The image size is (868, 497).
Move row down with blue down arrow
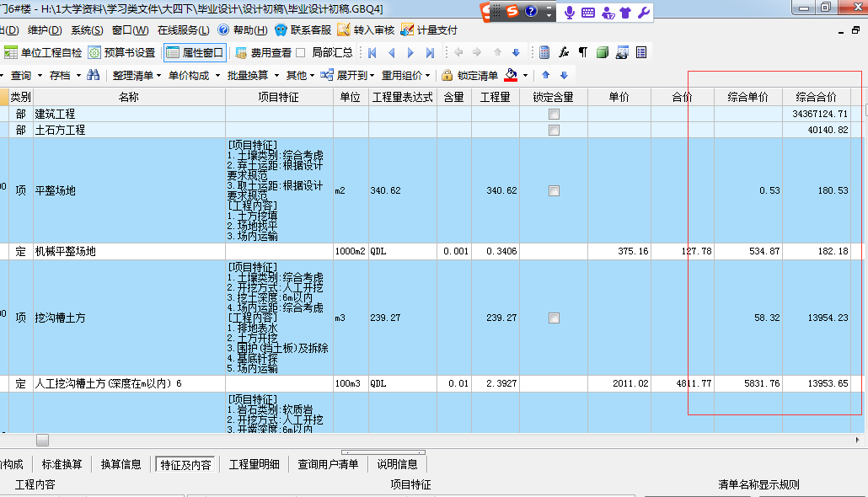(564, 75)
